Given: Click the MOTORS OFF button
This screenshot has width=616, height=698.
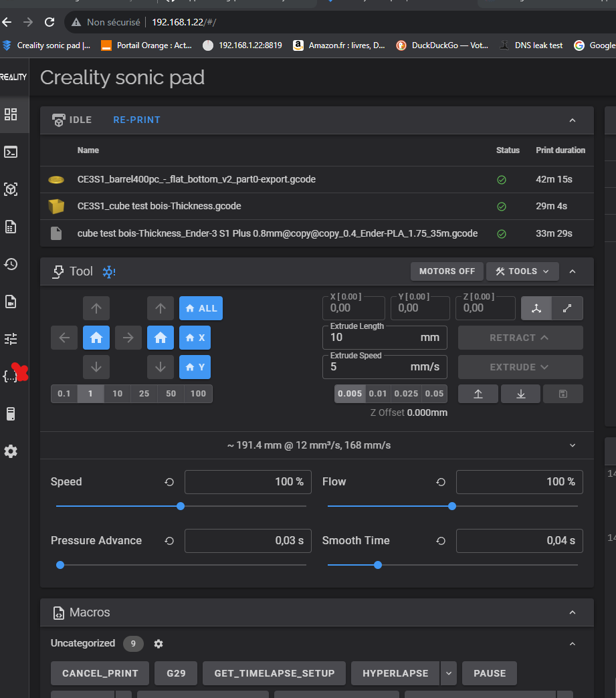Looking at the screenshot, I should coord(447,271).
